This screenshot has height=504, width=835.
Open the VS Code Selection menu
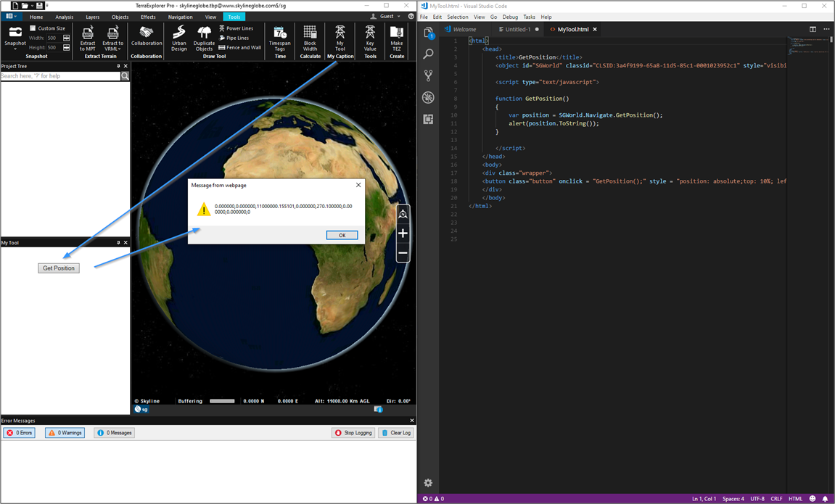click(458, 17)
